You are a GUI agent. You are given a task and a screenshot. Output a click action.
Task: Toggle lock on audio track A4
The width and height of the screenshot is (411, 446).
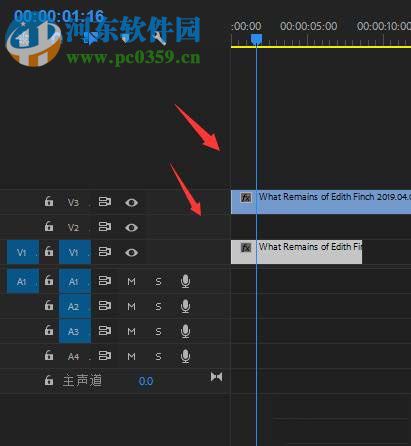(x=49, y=356)
